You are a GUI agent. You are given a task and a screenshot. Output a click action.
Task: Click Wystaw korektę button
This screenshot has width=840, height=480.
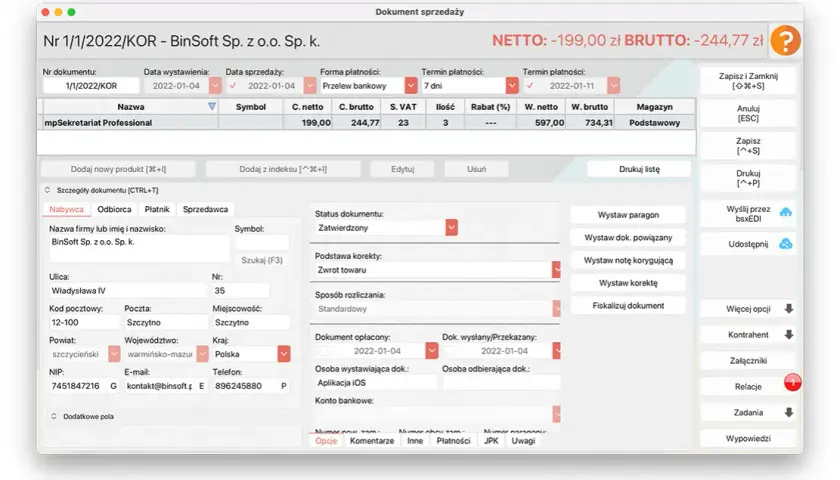pyautogui.click(x=628, y=283)
